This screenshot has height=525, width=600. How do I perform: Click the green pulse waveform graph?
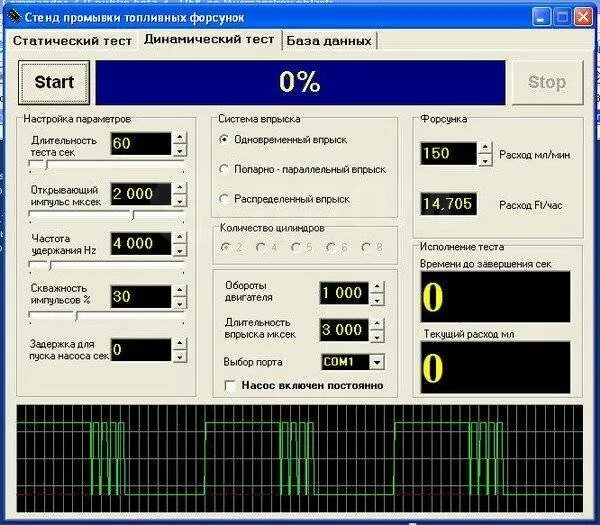[300, 458]
